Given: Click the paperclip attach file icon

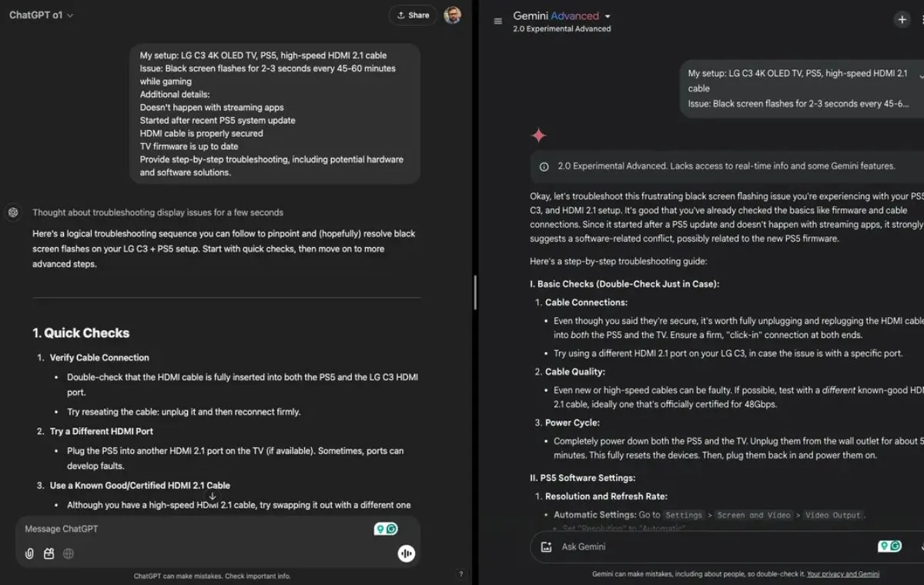Looking at the screenshot, I should pos(29,553).
